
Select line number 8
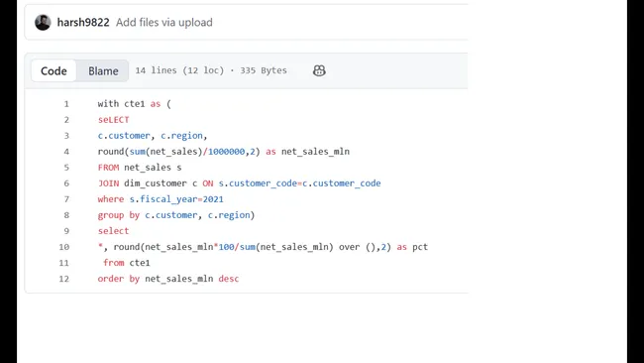pos(66,215)
